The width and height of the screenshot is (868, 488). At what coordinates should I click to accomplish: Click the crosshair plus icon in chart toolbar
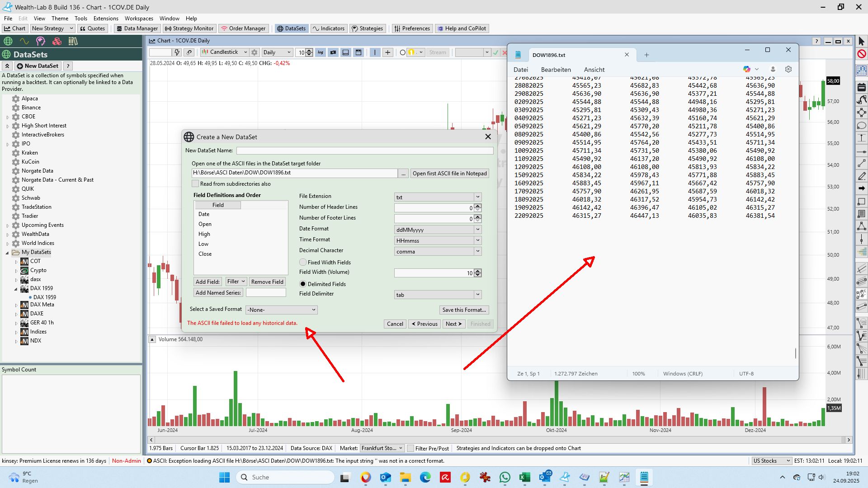(387, 52)
